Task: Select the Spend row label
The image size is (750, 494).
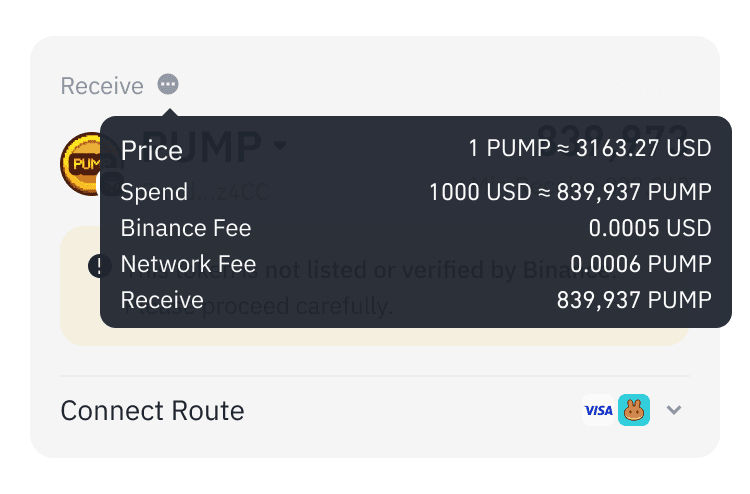Action: coord(154,192)
